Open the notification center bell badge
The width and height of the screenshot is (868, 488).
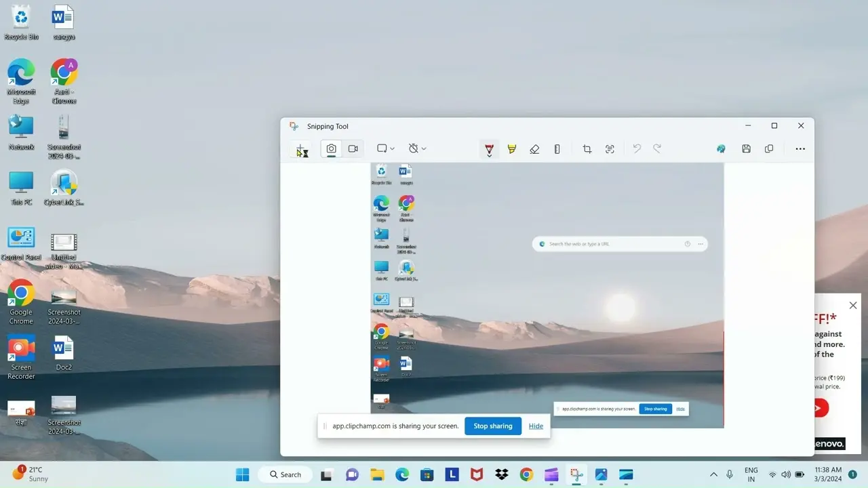852,474
